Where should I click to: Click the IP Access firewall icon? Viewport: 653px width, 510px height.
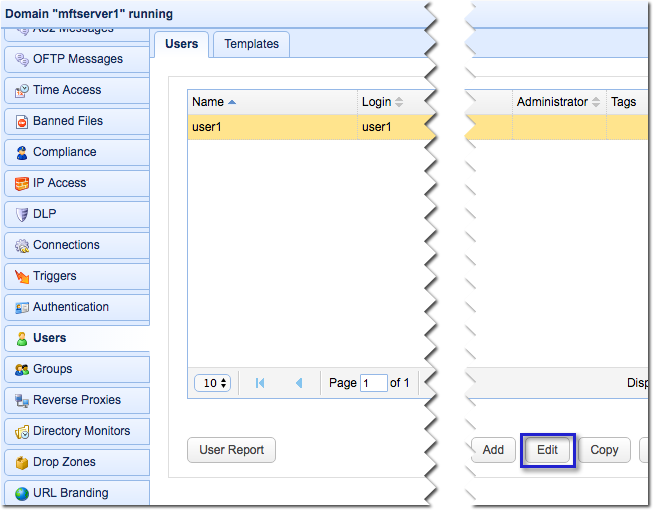(x=22, y=183)
